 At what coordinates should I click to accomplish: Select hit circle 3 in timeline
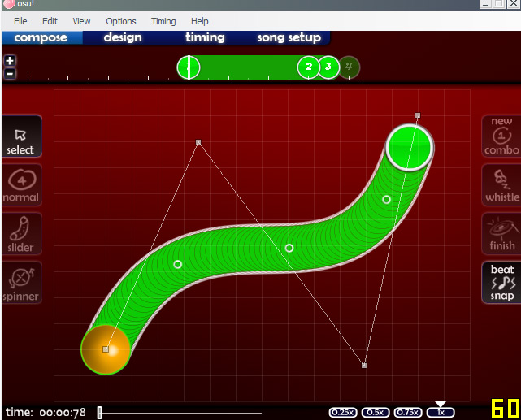coord(328,67)
